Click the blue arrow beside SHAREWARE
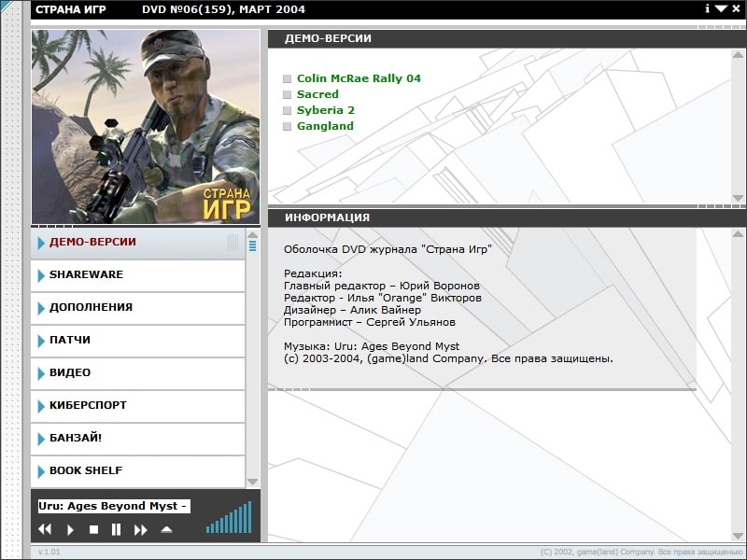Screen dimensions: 747x560 click(41, 275)
